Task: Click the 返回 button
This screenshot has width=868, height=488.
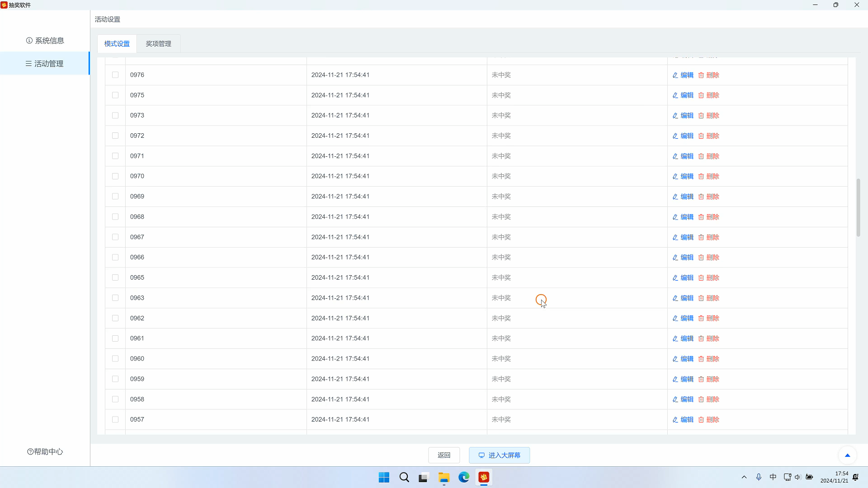Action: [444, 455]
